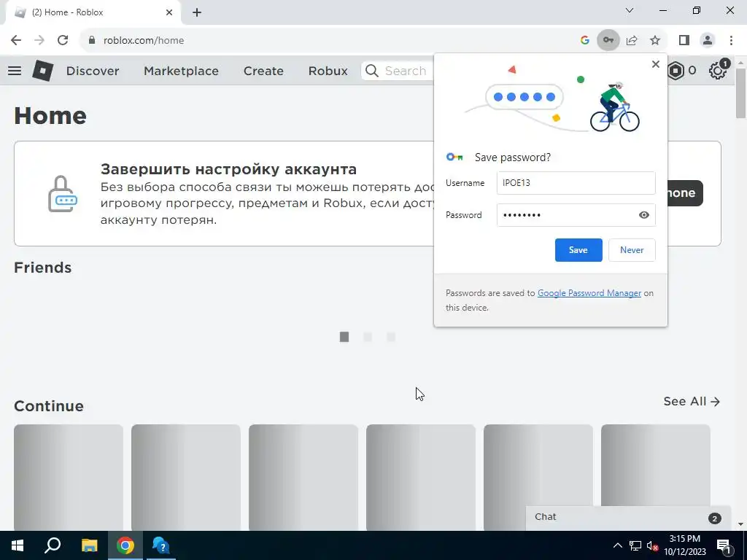747x560 pixels.
Task: Open the Chrome three-dot menu
Action: 731,40
